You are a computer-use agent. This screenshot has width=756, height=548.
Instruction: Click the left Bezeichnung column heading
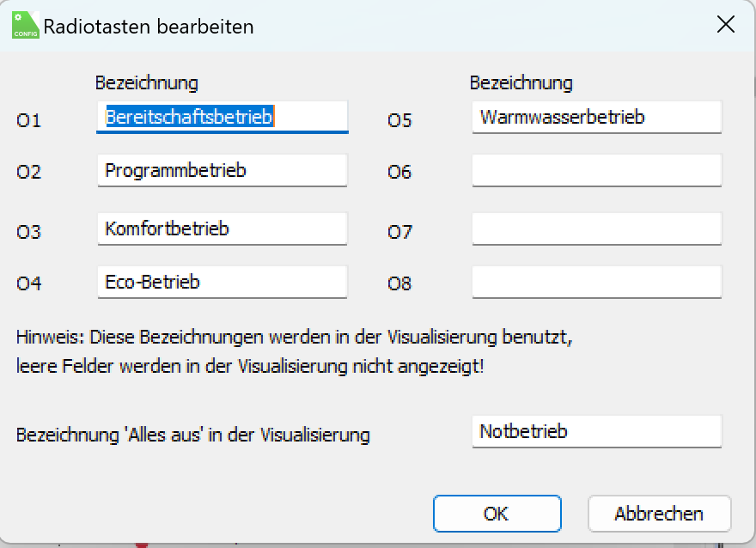point(146,83)
